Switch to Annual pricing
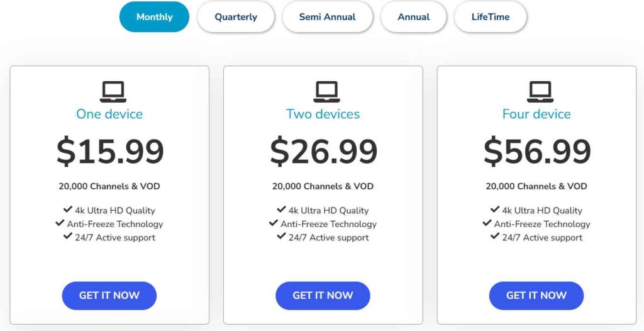This screenshot has width=644, height=331. click(413, 17)
